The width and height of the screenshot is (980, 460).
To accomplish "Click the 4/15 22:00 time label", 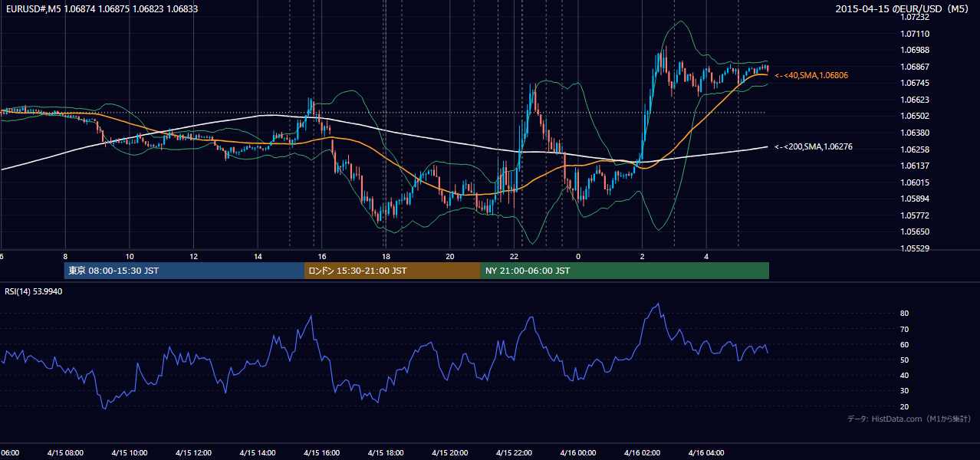I will [x=515, y=453].
